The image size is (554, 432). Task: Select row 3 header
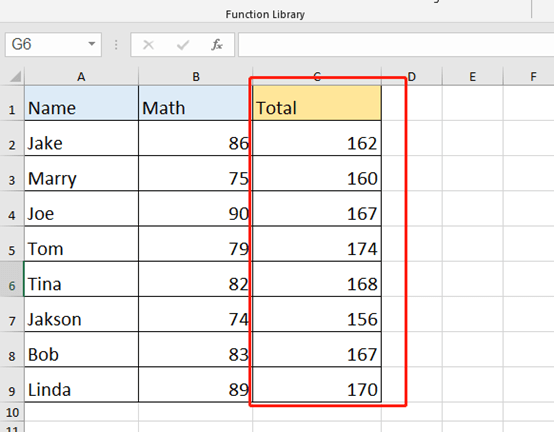(x=12, y=173)
